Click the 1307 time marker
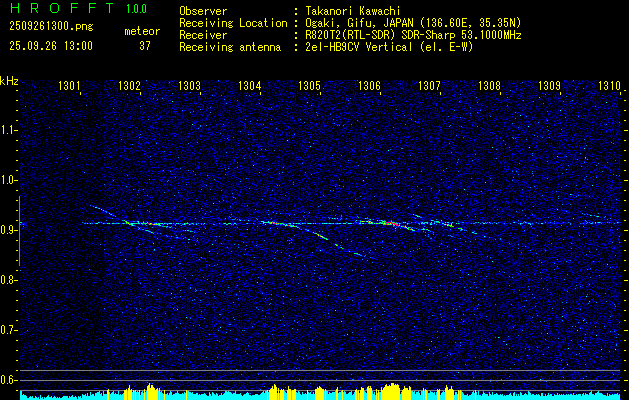The image size is (629, 400). (x=429, y=85)
